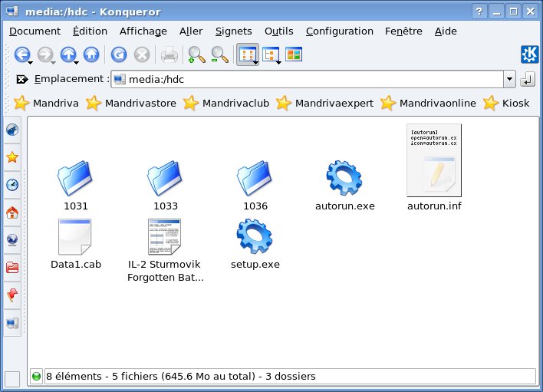Screen dimensions: 543x392
Task: Click the Go button next to location
Action: click(528, 79)
